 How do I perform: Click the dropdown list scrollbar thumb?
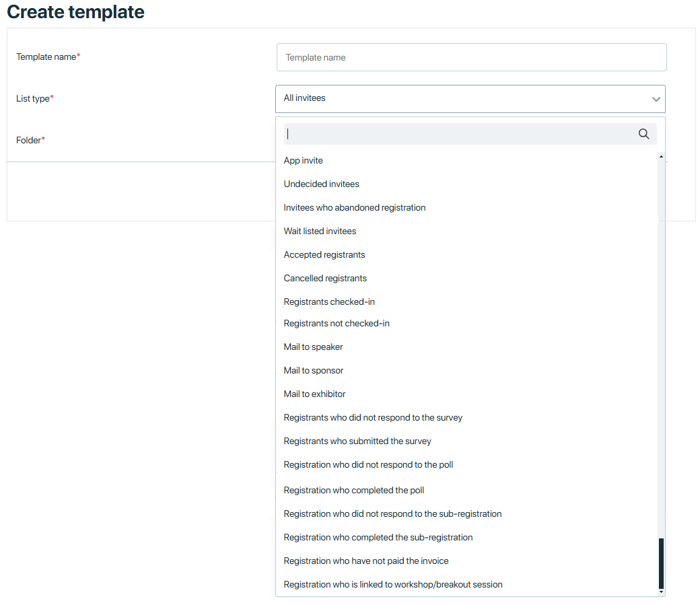(661, 564)
